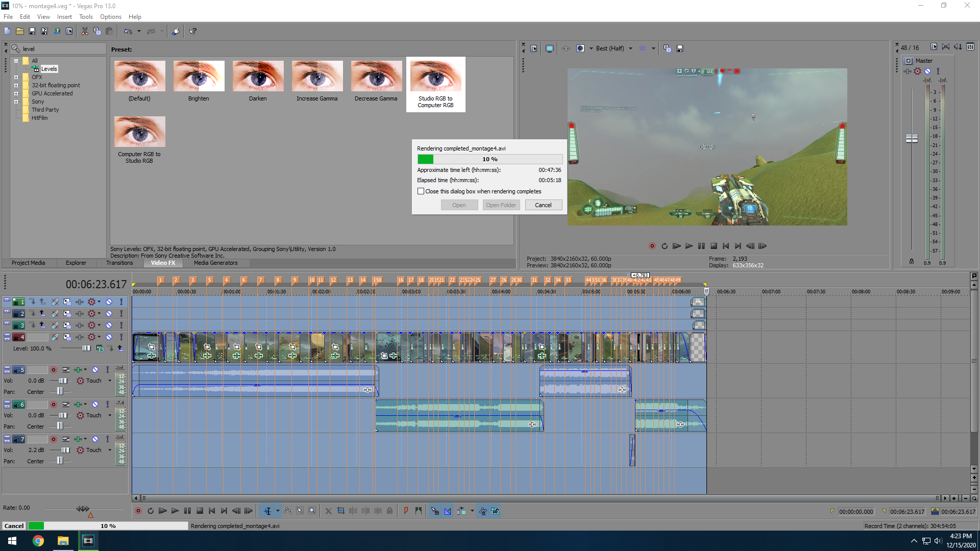Click the Loop Playback icon in preview

[665, 246]
